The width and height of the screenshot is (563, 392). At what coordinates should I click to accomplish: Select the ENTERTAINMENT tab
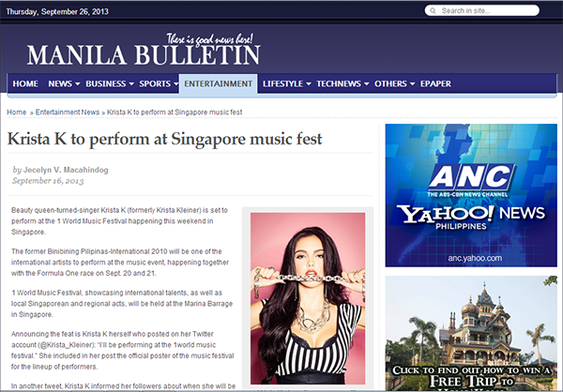tap(218, 83)
